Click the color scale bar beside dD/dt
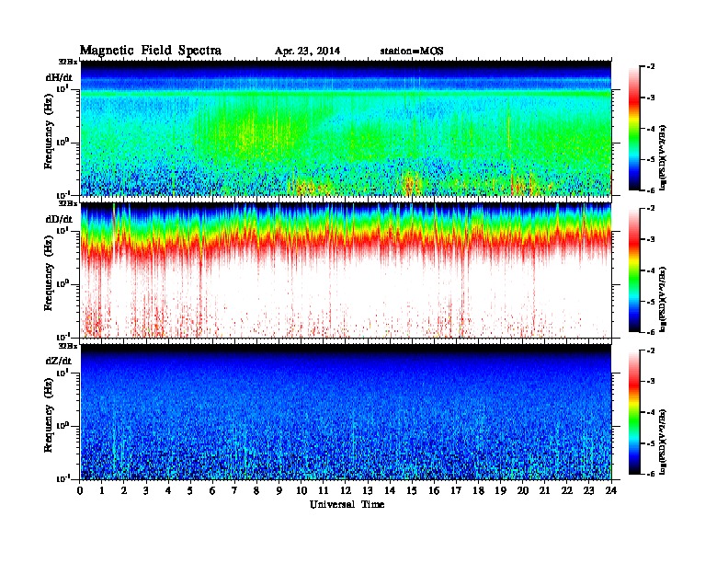 [634, 270]
